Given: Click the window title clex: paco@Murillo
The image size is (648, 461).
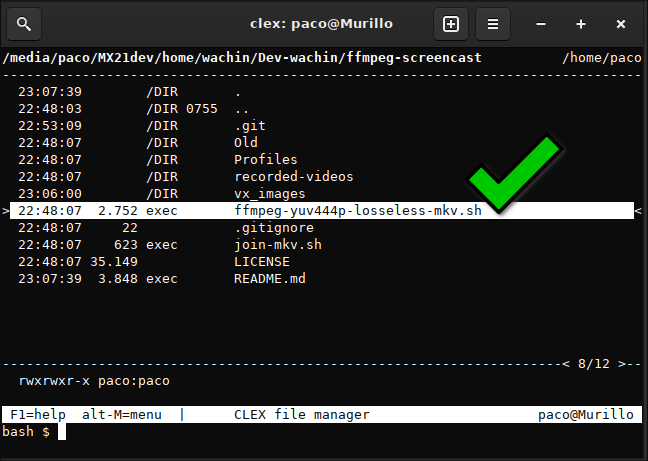Looking at the screenshot, I should pyautogui.click(x=321, y=24).
